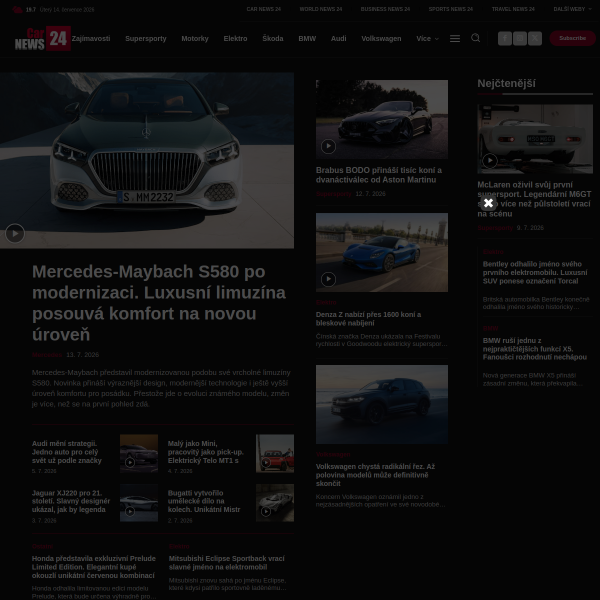Click BMW tag above X5 headline

click(491, 328)
